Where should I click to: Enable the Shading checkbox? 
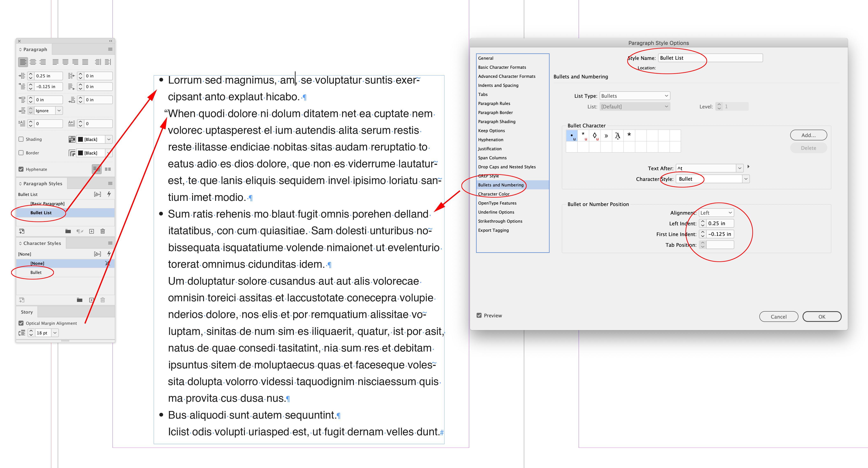pyautogui.click(x=21, y=139)
